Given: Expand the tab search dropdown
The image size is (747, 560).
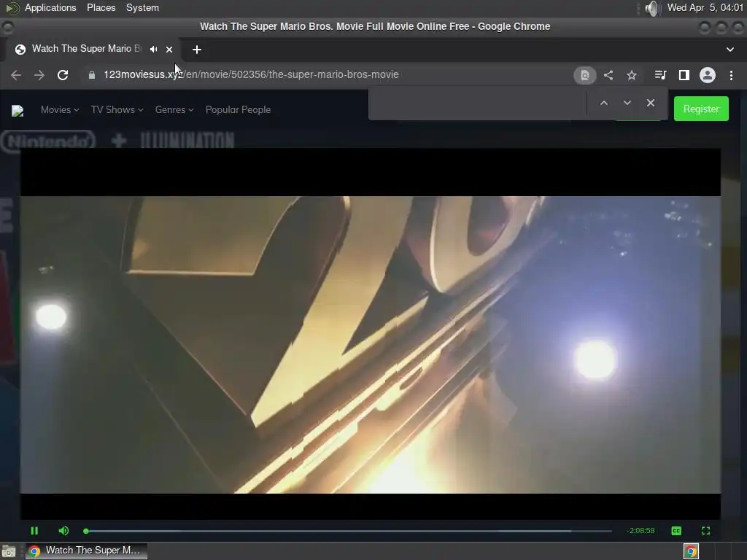Looking at the screenshot, I should [729, 50].
